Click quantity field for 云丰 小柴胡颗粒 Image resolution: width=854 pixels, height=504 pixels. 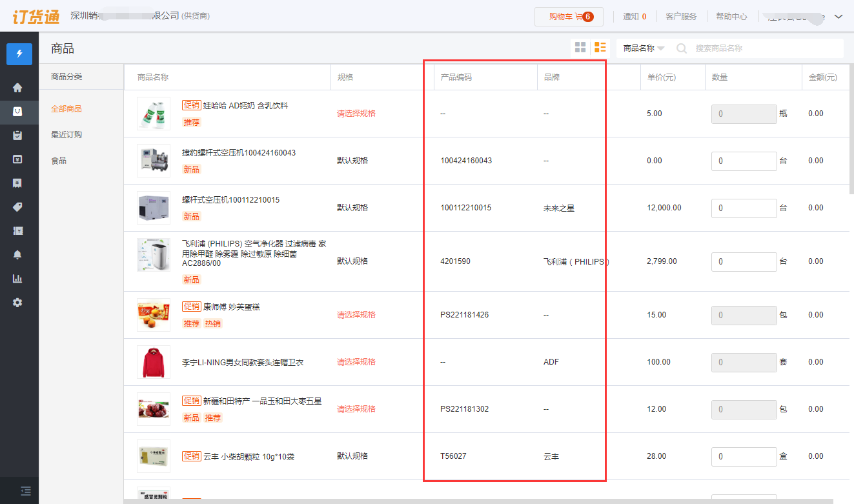pyautogui.click(x=744, y=457)
